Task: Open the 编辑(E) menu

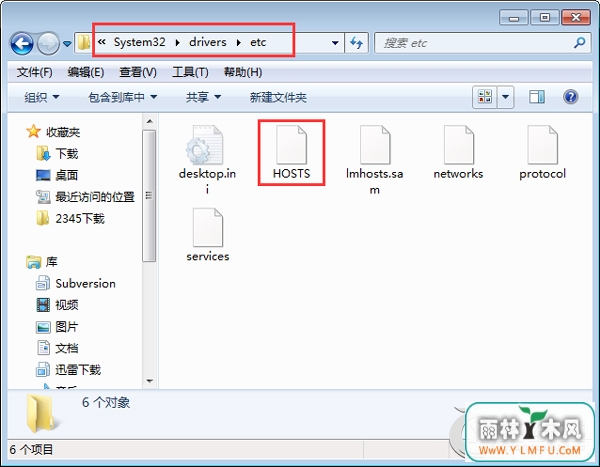Action: click(86, 72)
